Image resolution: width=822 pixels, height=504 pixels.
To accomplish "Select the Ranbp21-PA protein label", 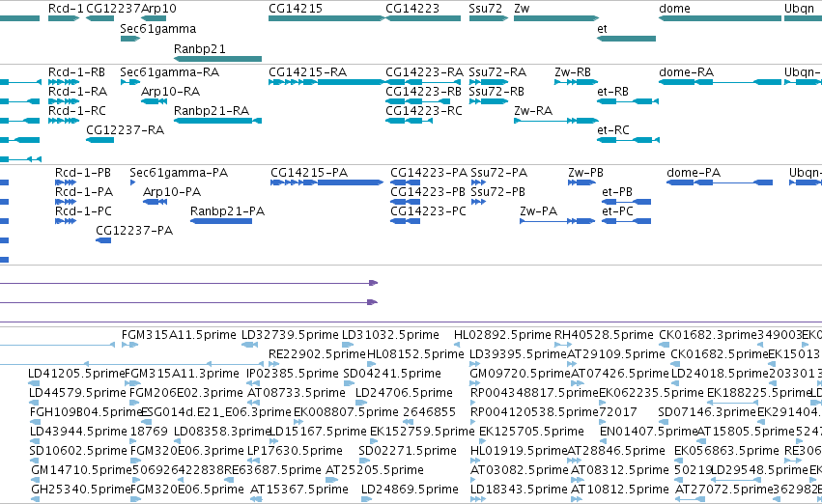I will [228, 211].
